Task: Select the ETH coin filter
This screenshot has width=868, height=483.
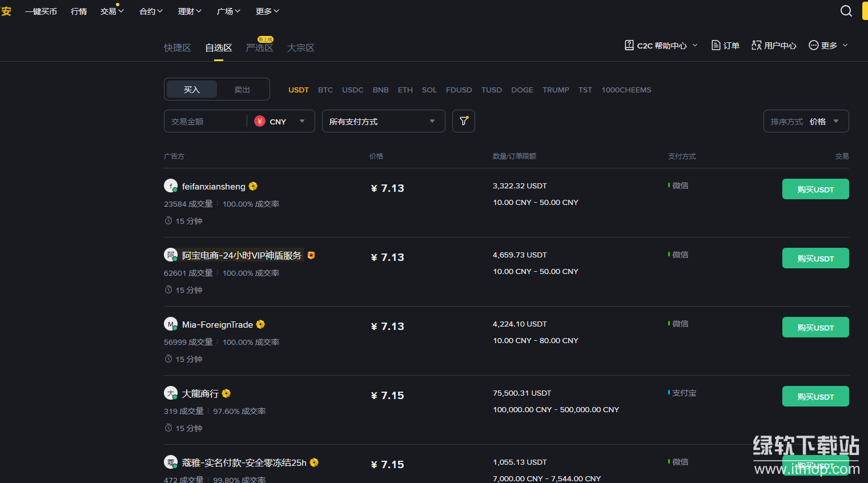Action: point(405,90)
